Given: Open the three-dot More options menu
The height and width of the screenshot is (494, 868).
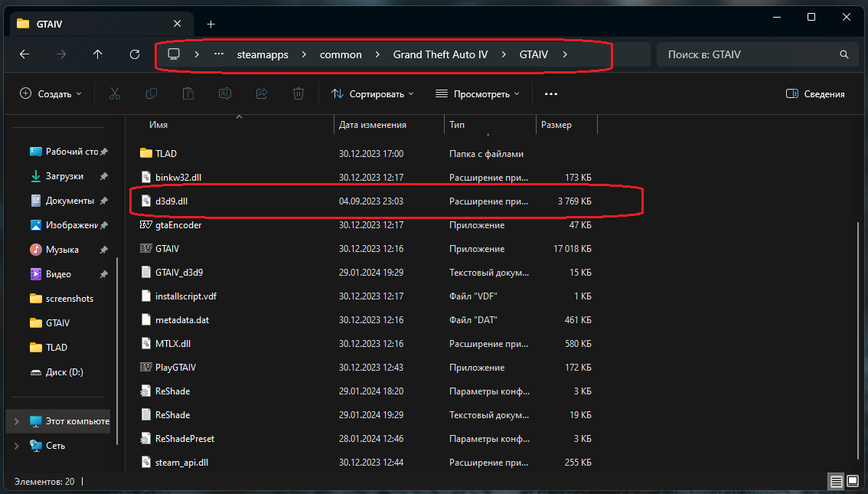Looking at the screenshot, I should [x=551, y=93].
